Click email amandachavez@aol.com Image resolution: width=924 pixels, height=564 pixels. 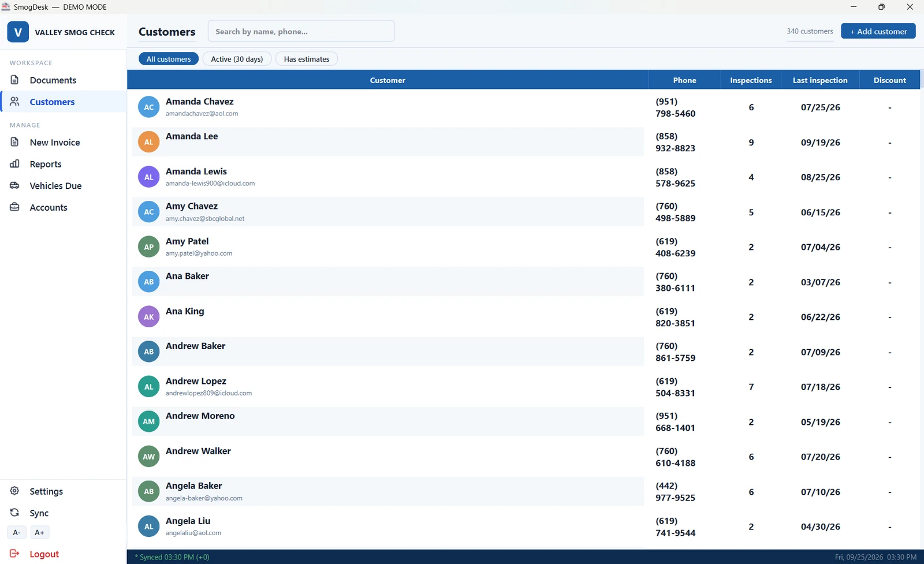[x=202, y=114]
